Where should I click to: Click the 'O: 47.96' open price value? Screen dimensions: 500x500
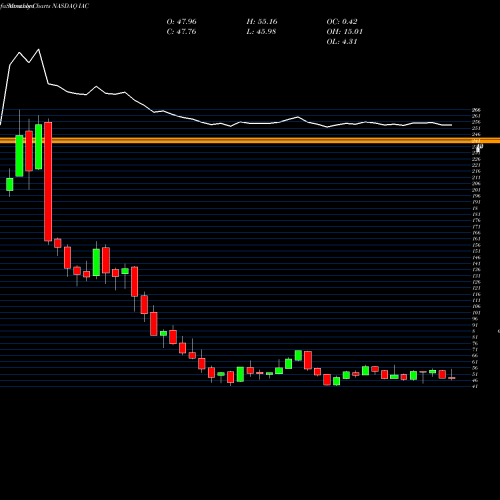tap(181, 22)
